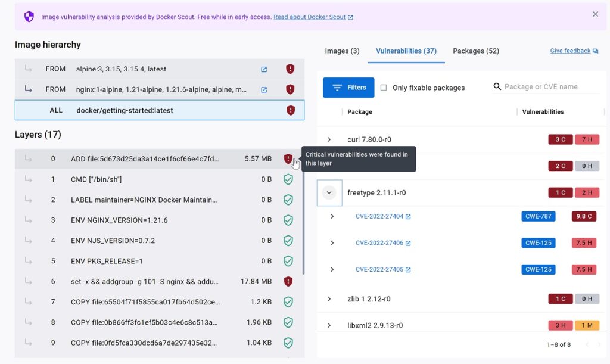Viewport: 610px width, 364px height.
Task: Click the Docker Scout shield icon in banner
Action: click(29, 17)
